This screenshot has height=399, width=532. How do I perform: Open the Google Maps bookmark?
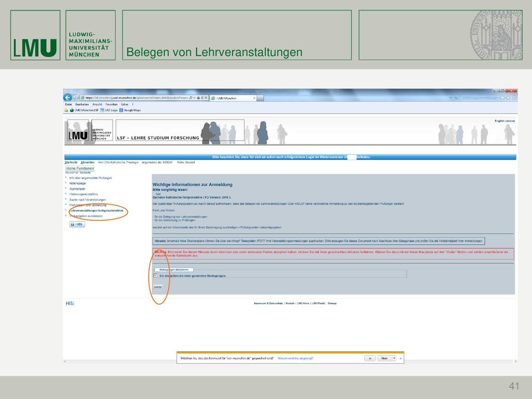click(x=130, y=110)
